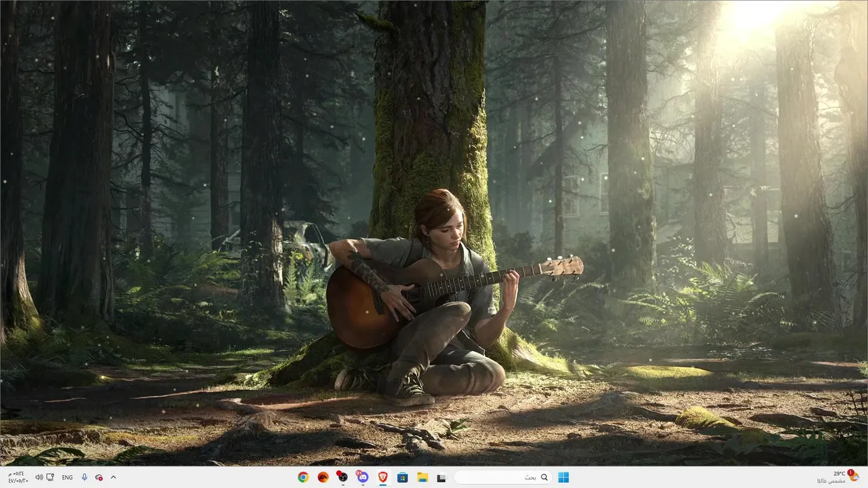Open Discord from the taskbar

click(363, 477)
